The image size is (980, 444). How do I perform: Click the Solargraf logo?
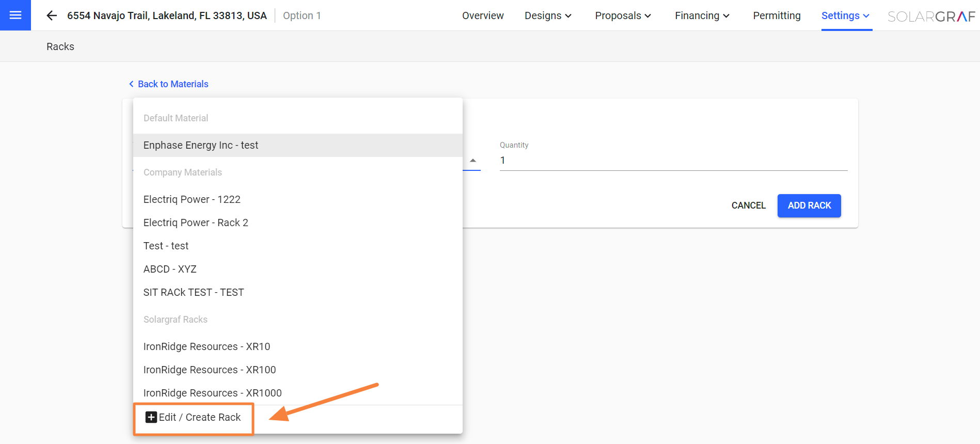(931, 16)
